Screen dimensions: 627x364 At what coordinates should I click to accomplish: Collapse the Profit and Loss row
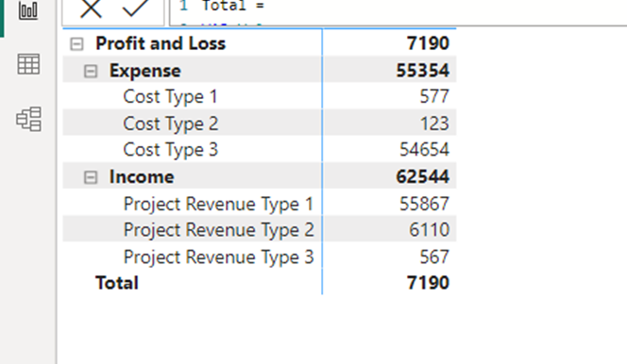coord(76,44)
